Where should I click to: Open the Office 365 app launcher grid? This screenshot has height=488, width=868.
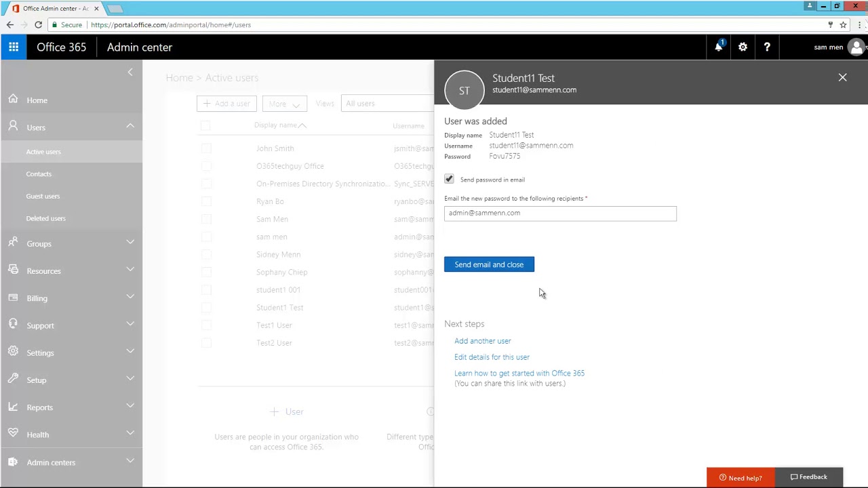coord(14,47)
